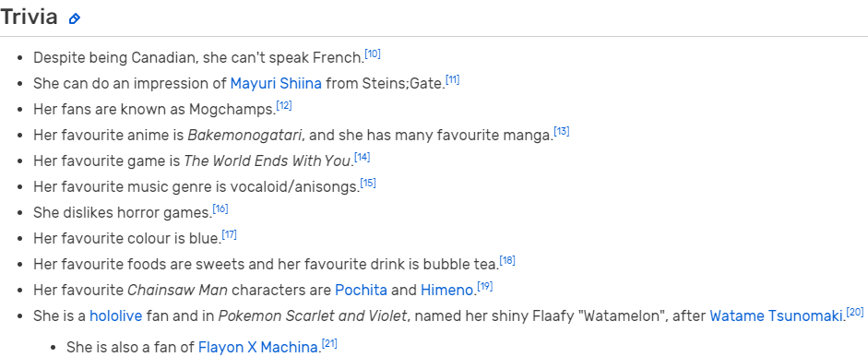Click reference 14 for favourite game

click(362, 157)
